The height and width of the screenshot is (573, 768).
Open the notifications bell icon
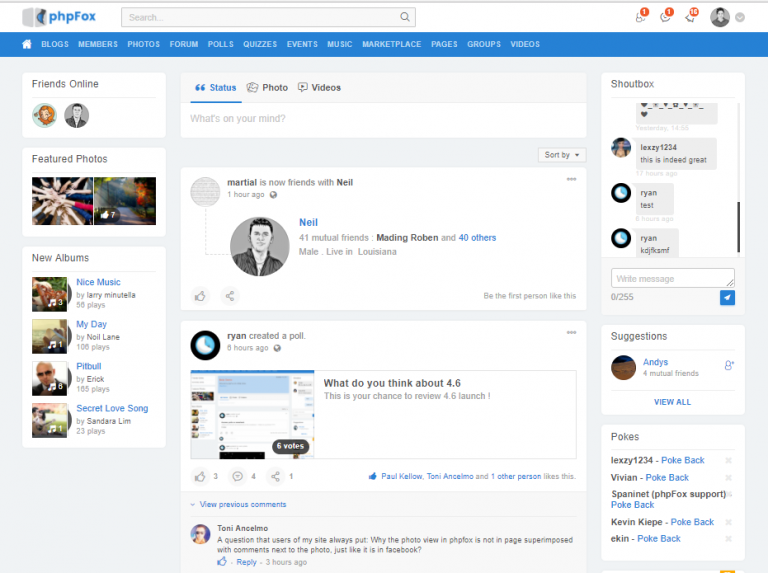coord(690,17)
